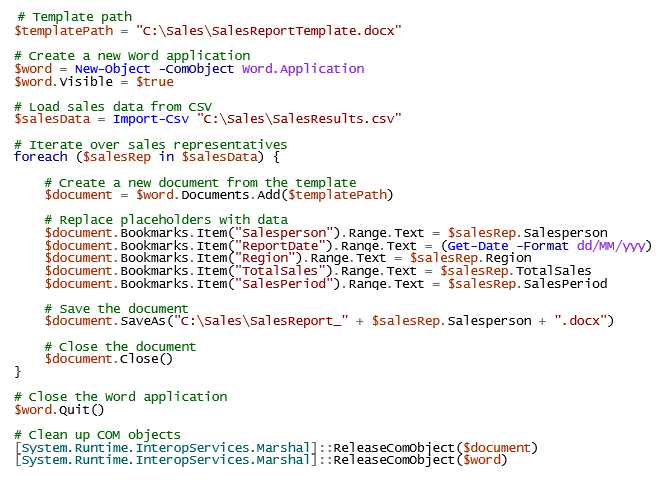Click the "# Template path" comment
Screen dimensions: 667x480
click(75, 17)
